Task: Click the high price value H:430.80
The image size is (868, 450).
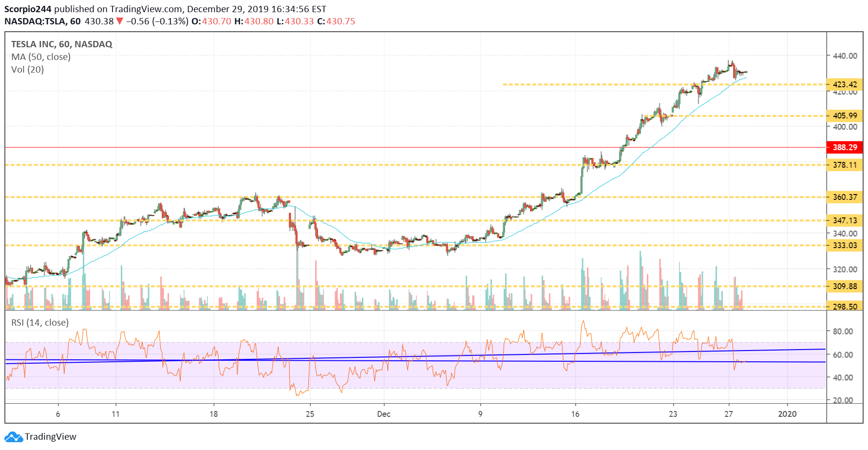Action: 254,21
